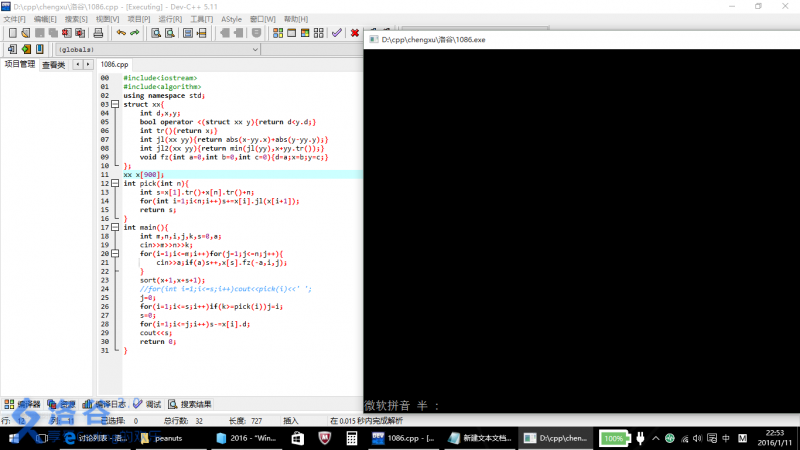
Task: Open the AStyle menu
Action: click(x=231, y=19)
